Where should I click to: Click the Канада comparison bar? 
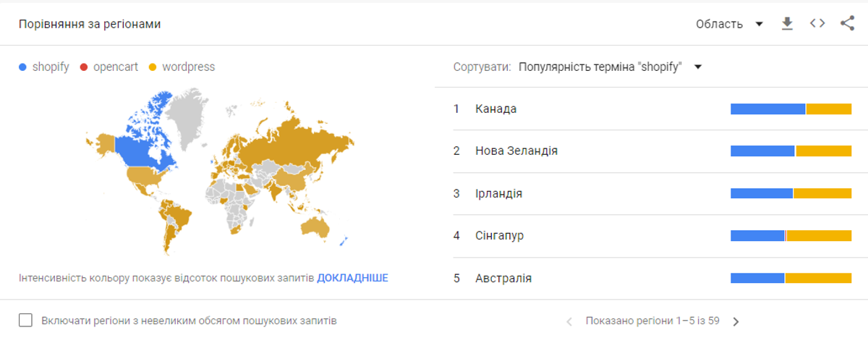(x=791, y=109)
